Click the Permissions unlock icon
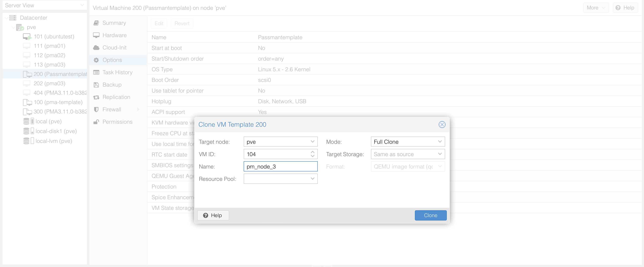Image resolution: width=644 pixels, height=267 pixels. click(96, 122)
